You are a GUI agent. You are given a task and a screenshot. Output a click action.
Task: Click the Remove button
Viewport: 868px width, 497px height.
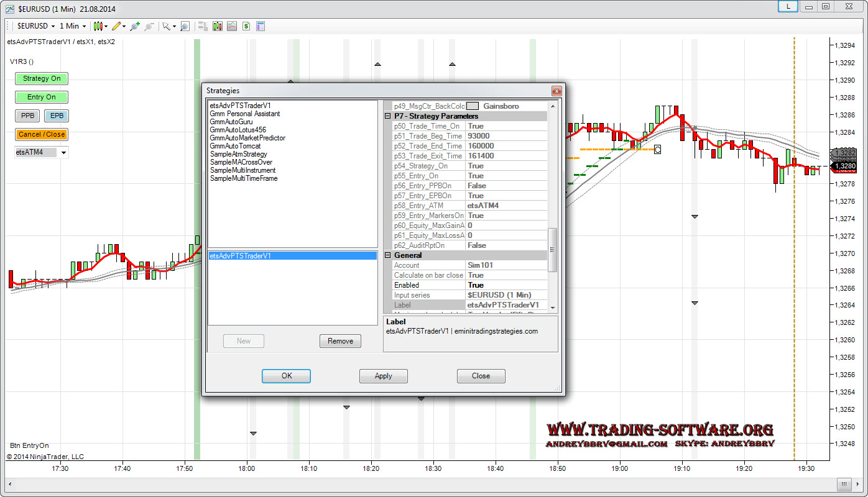(x=340, y=341)
